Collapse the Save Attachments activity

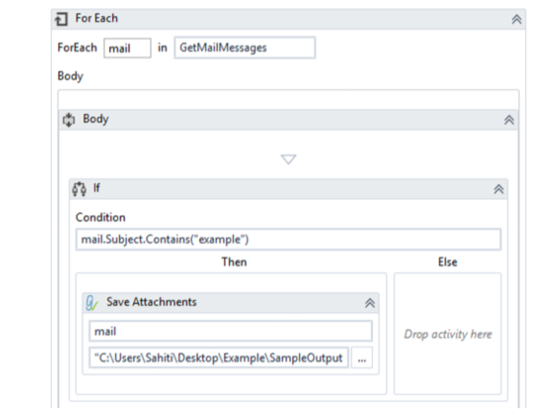(370, 303)
